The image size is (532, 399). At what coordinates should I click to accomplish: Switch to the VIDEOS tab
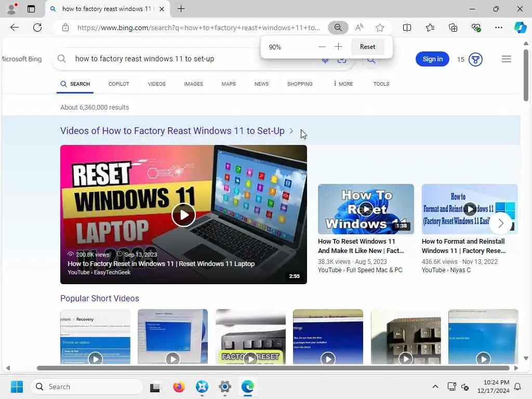[x=157, y=84]
